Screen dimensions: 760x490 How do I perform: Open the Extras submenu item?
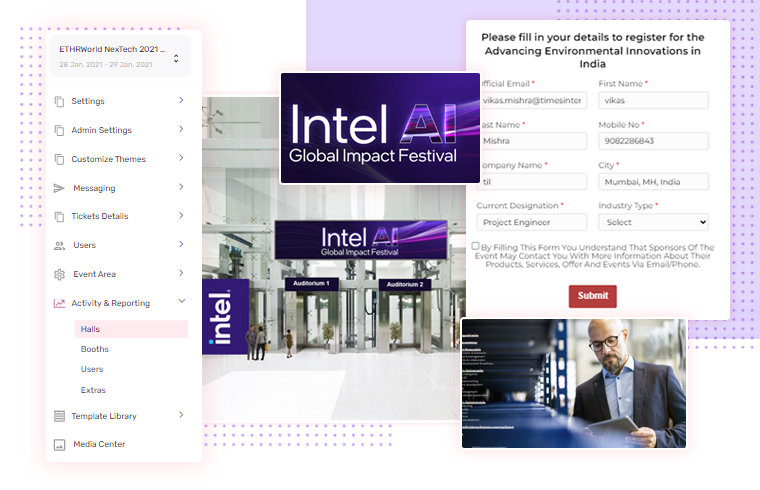pos(93,390)
